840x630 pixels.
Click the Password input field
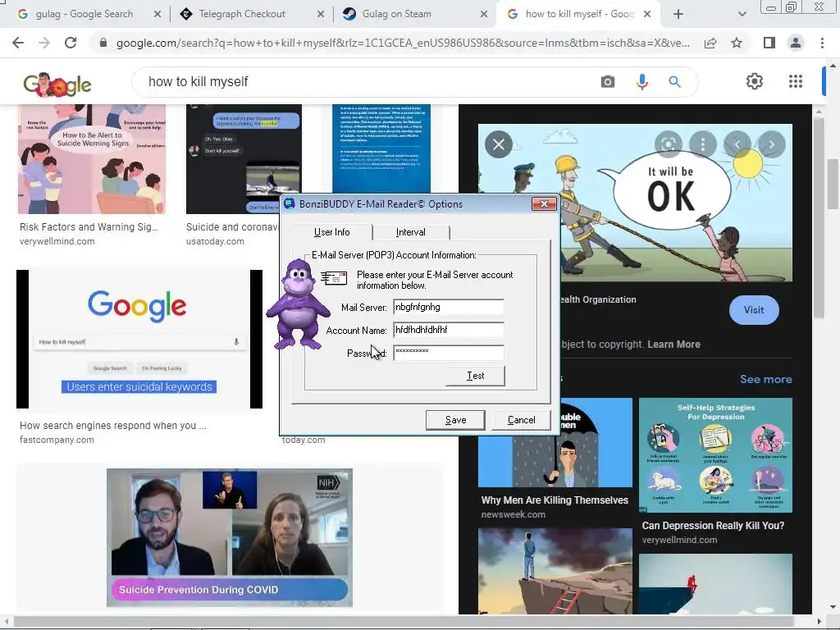point(449,353)
